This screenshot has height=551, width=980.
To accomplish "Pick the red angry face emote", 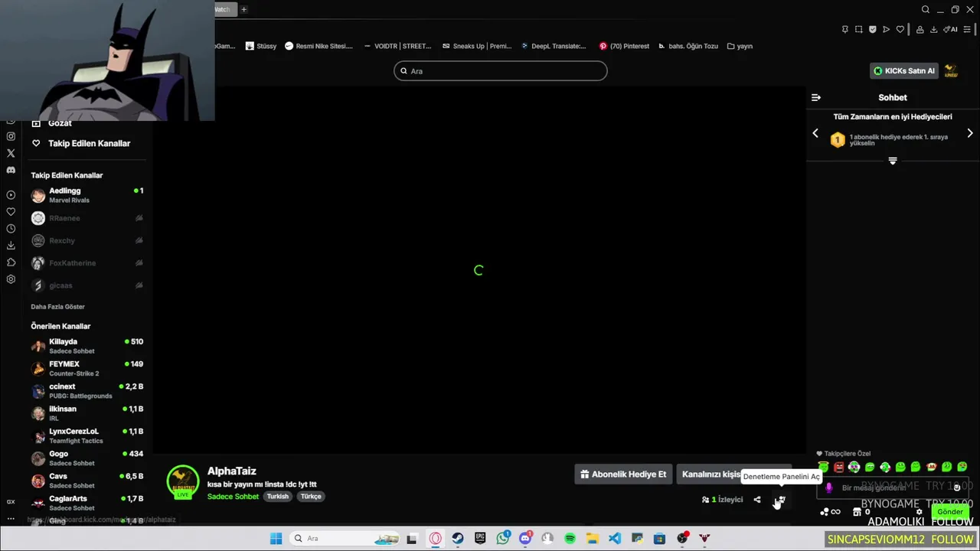I will point(838,467).
